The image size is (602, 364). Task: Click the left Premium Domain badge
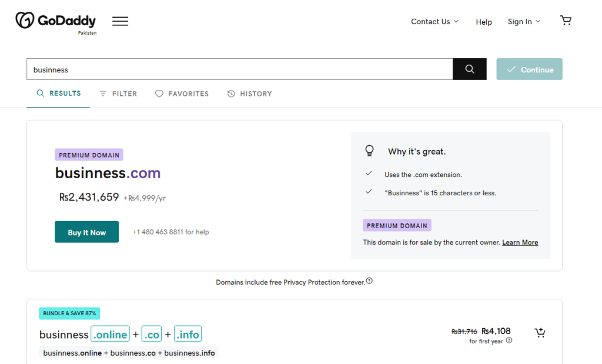[x=89, y=155]
